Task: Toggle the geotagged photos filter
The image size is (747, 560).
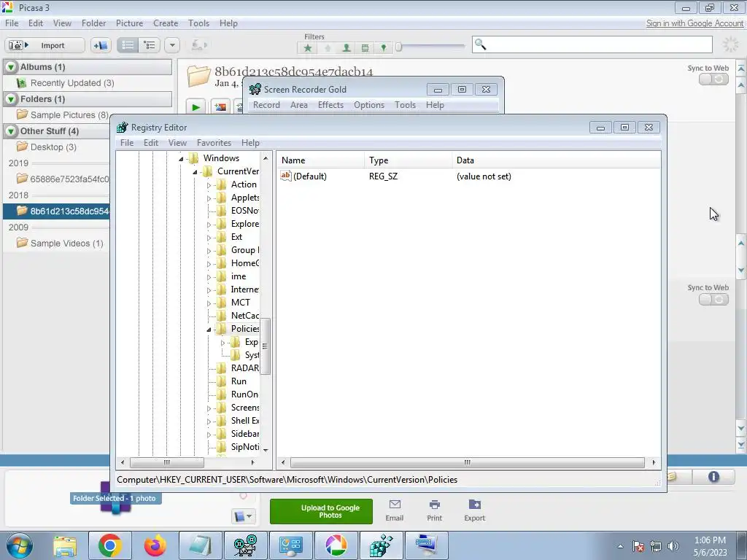Action: pos(384,47)
